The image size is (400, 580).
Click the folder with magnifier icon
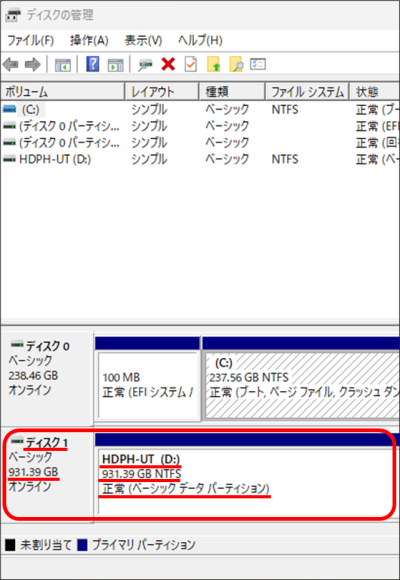coord(236,65)
